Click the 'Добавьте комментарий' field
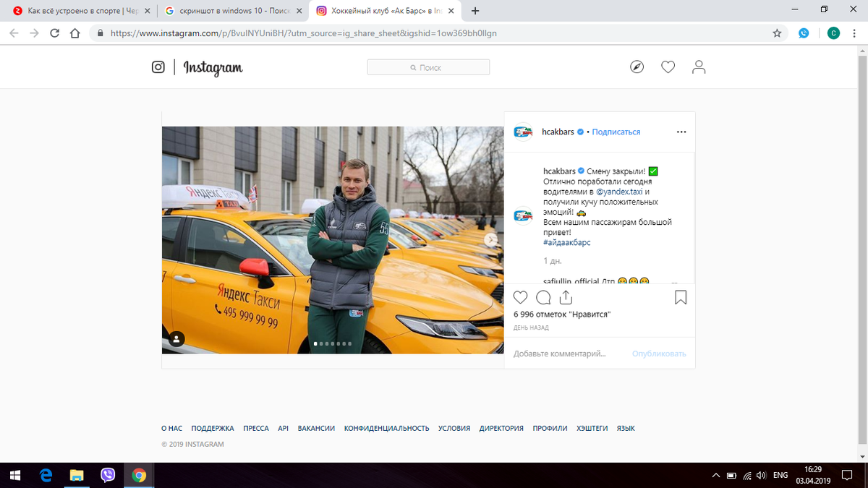The height and width of the screenshot is (488, 868). click(x=559, y=354)
